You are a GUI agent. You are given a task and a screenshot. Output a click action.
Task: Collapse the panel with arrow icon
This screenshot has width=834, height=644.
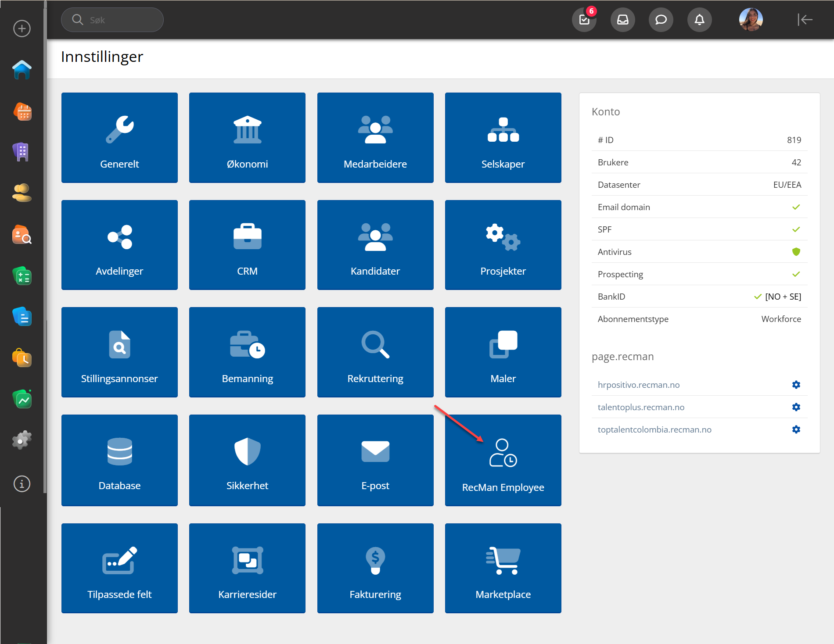tap(805, 20)
